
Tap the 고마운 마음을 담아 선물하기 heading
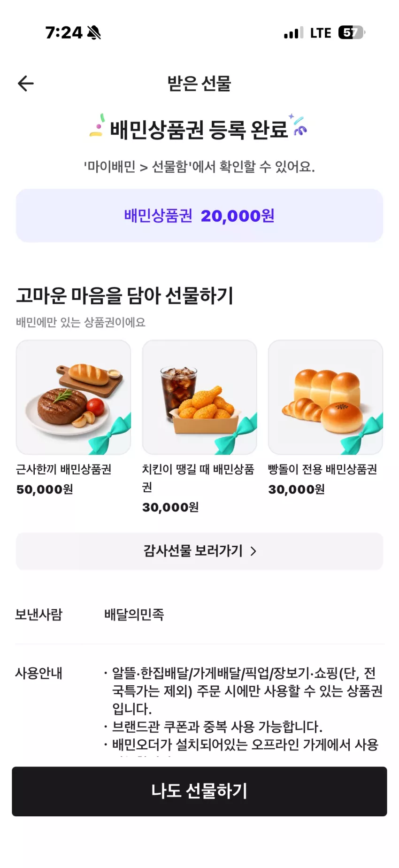tap(125, 295)
